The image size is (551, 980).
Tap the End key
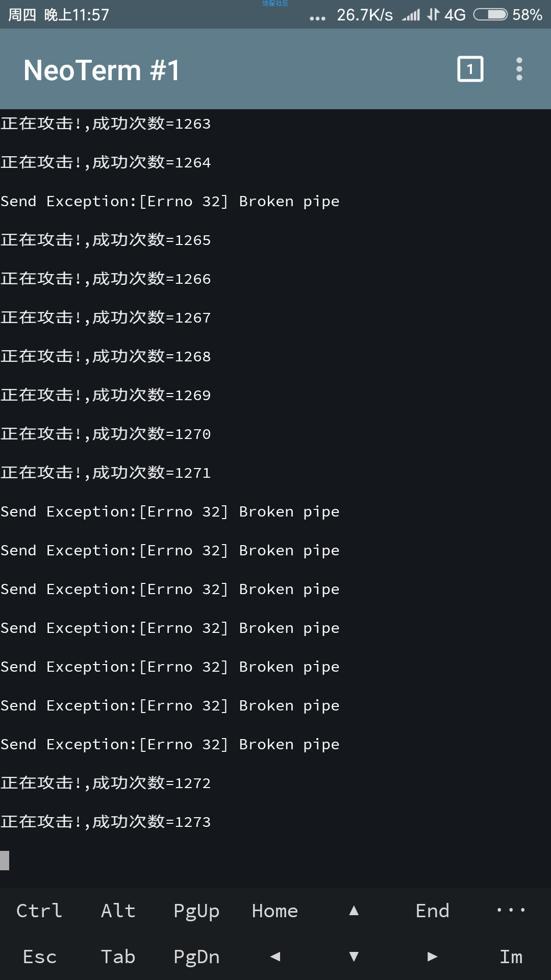click(433, 911)
